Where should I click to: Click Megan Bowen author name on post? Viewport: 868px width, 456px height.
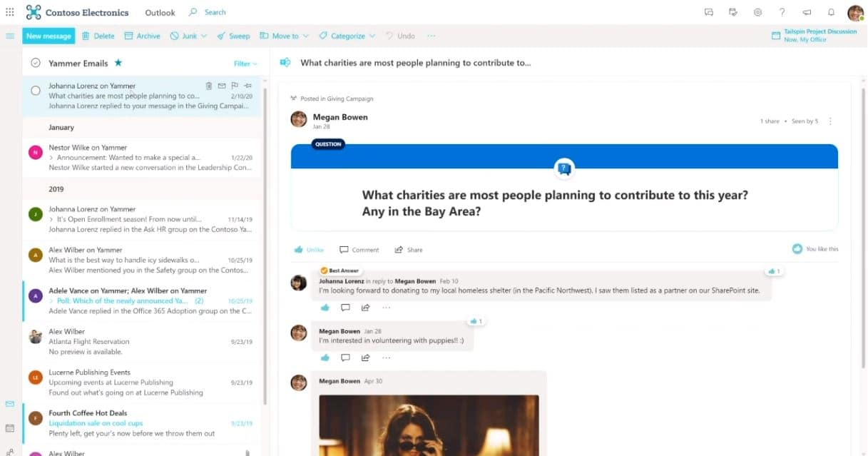pyautogui.click(x=340, y=117)
